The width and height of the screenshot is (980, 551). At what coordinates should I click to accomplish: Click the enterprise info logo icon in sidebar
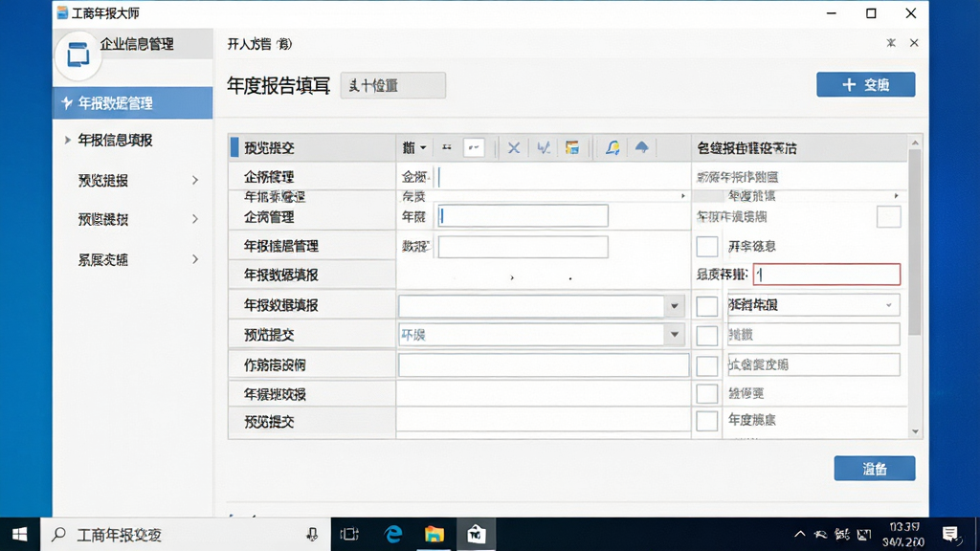[x=78, y=55]
